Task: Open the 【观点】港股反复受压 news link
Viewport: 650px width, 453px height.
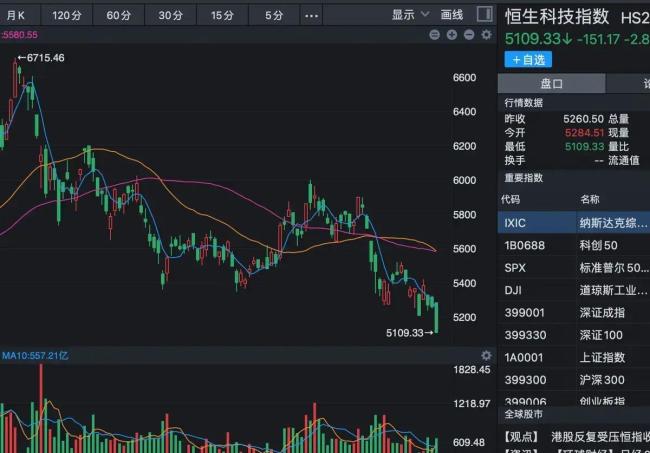Action: 577,436
